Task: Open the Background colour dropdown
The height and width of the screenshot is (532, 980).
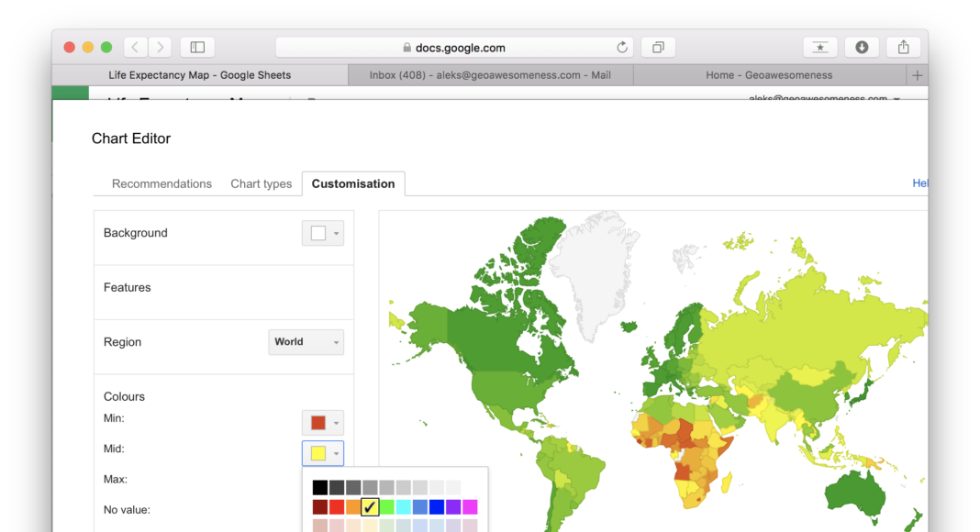Action: click(323, 233)
